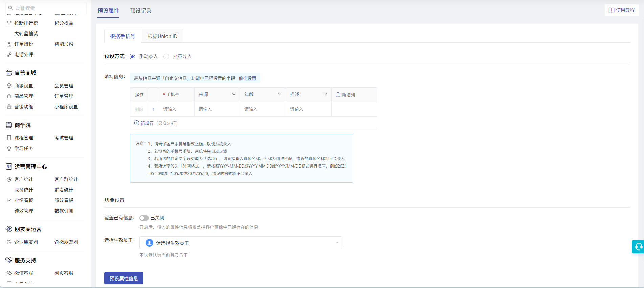Expand the 来源 column dropdown
This screenshot has height=288, width=644.
234,94
